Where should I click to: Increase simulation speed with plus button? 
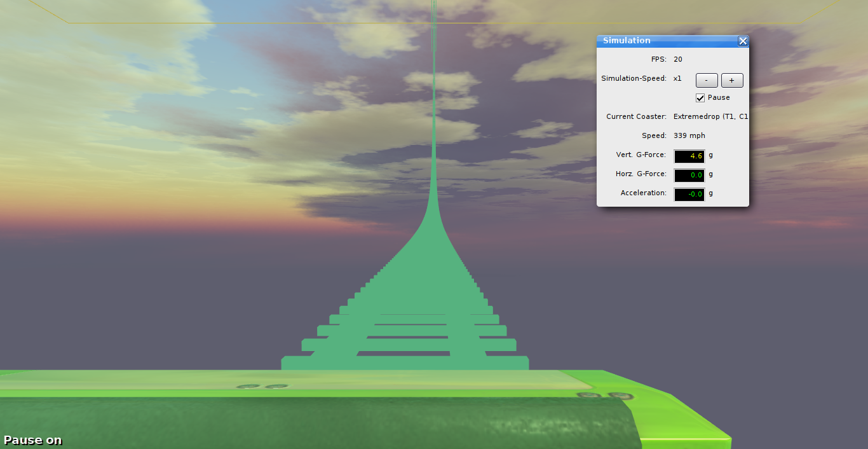pos(732,80)
